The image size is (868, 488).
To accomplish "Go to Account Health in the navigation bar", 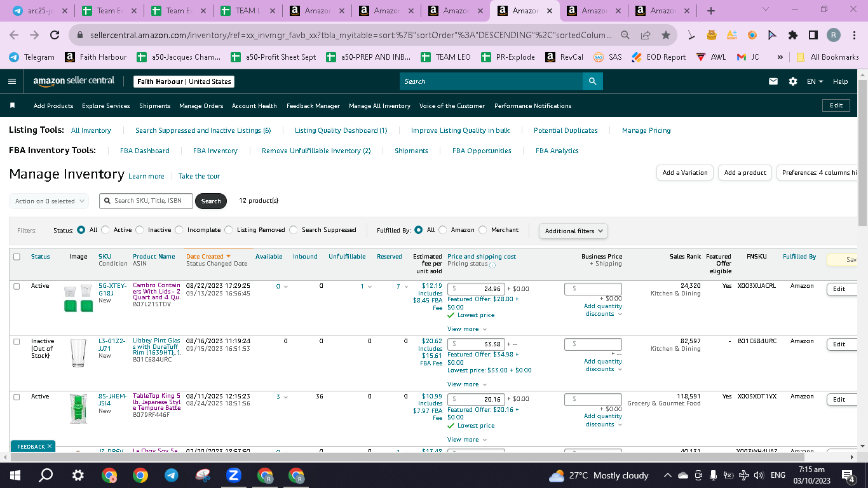I will click(254, 105).
